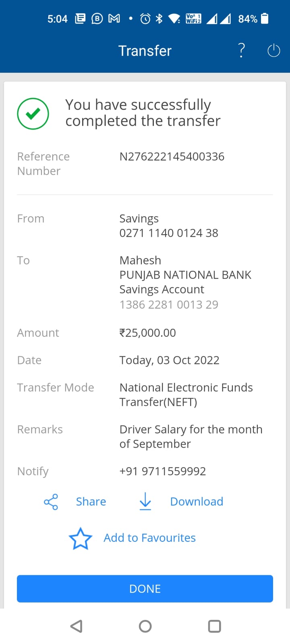Tap the reference number N276222145400336
Viewport: 290px width, 644px height.
(172, 157)
